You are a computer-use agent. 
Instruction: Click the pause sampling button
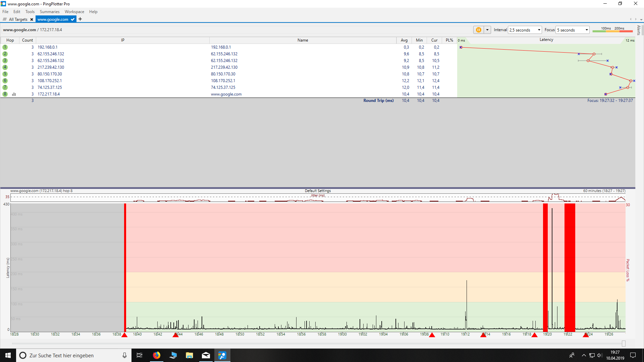pyautogui.click(x=479, y=29)
